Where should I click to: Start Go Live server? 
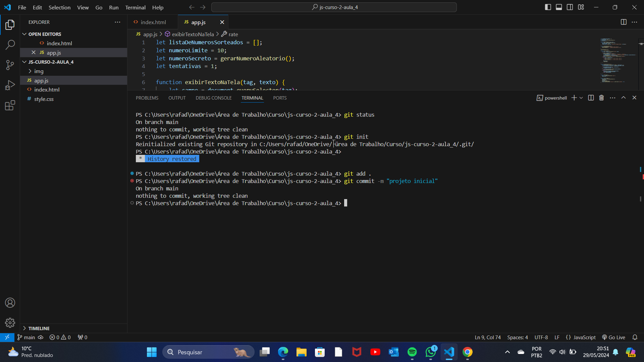pyautogui.click(x=613, y=337)
